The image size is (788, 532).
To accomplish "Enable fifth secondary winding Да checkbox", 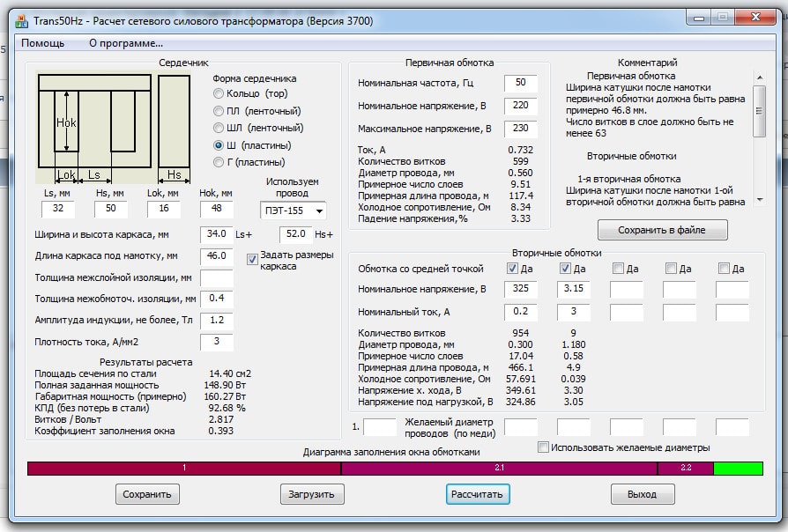I will [x=724, y=269].
